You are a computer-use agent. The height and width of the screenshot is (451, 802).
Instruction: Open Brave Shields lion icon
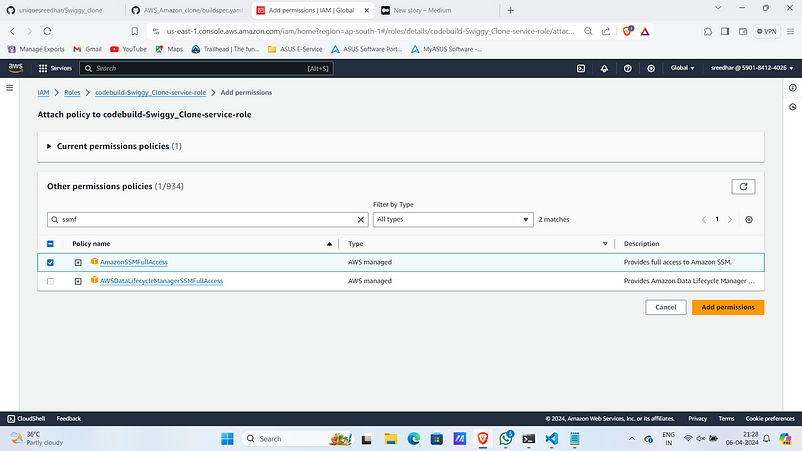click(x=627, y=31)
